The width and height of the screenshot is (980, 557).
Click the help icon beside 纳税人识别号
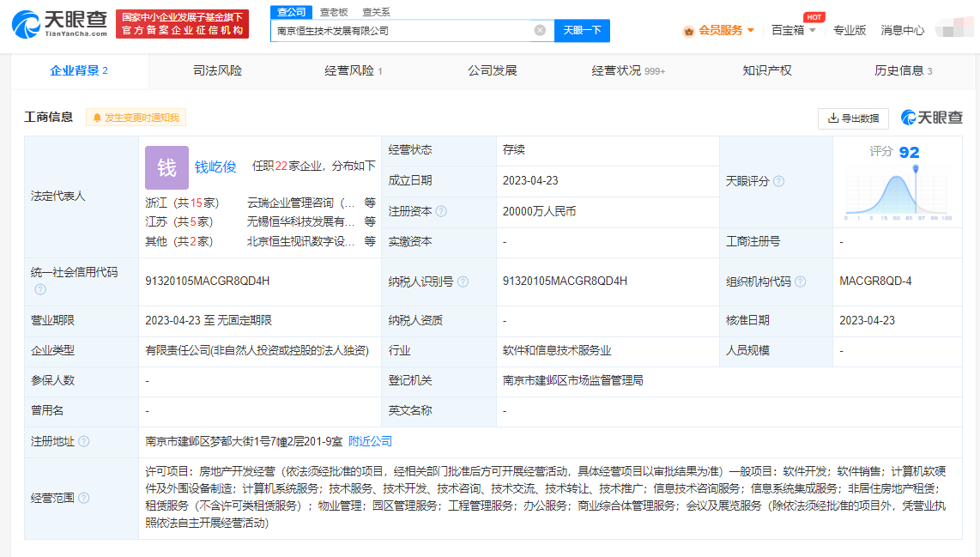463,282
